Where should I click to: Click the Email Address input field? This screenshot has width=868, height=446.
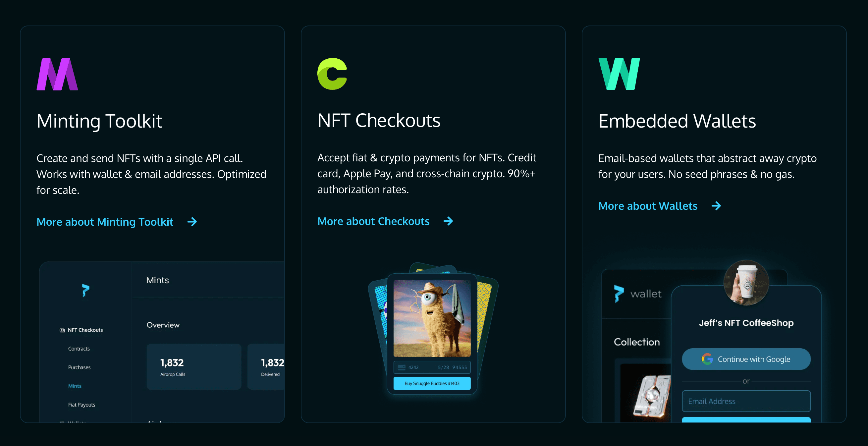coord(746,401)
